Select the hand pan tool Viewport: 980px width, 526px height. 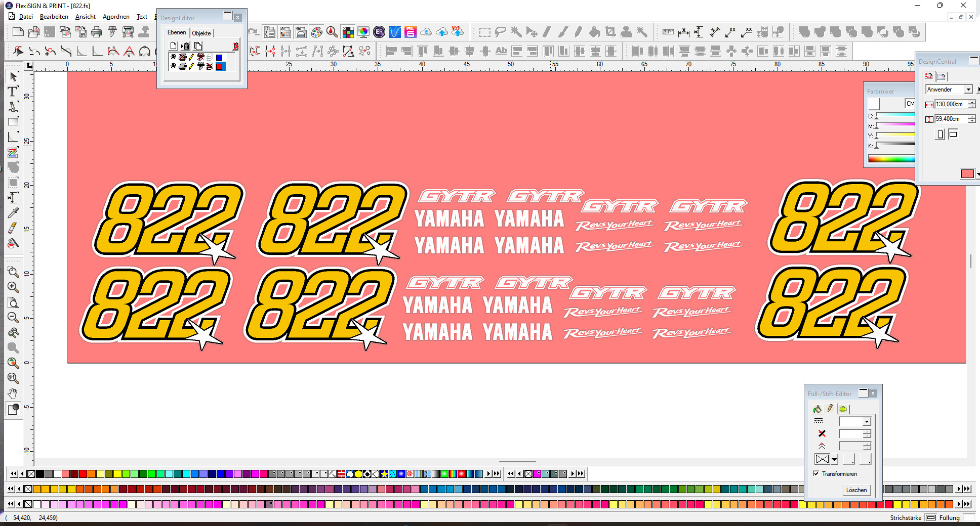coord(13,393)
